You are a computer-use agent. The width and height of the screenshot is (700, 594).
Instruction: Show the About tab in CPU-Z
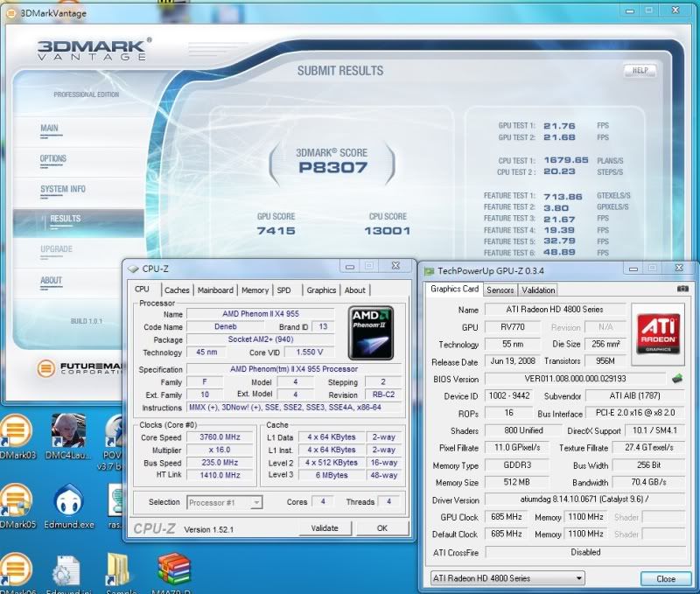tap(355, 290)
